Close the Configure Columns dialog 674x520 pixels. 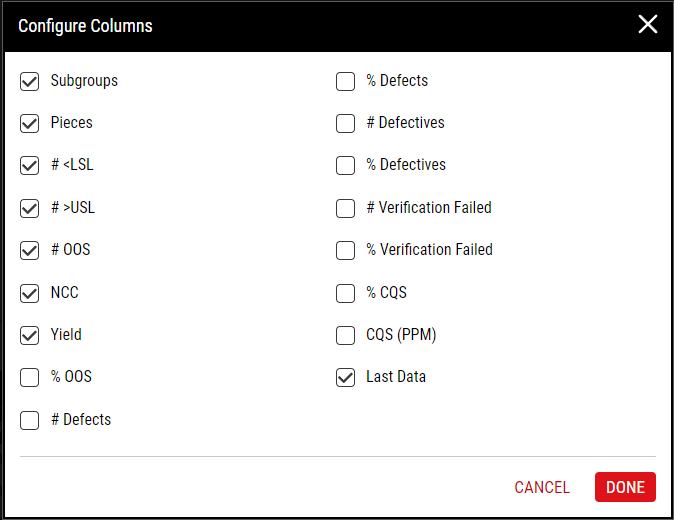(648, 24)
